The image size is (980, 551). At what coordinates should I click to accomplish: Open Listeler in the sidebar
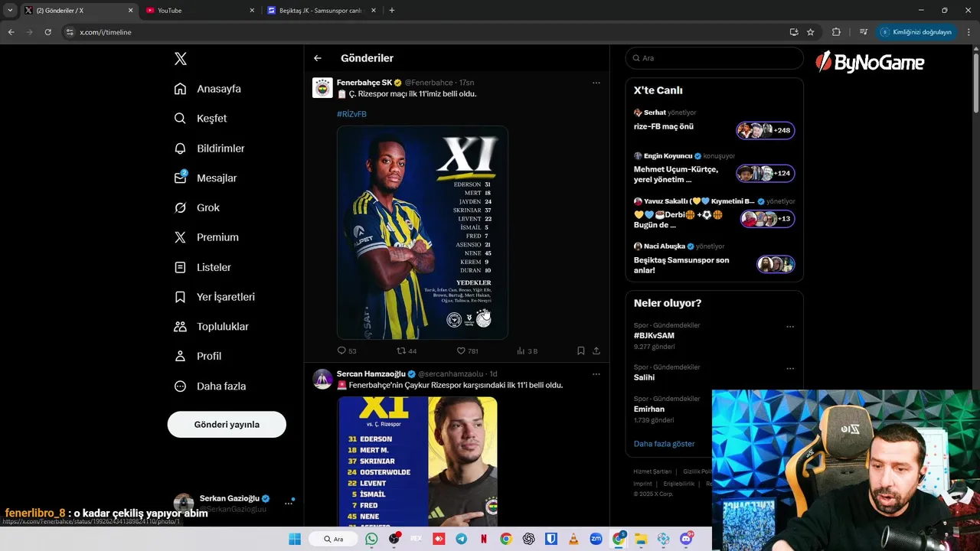point(203,267)
